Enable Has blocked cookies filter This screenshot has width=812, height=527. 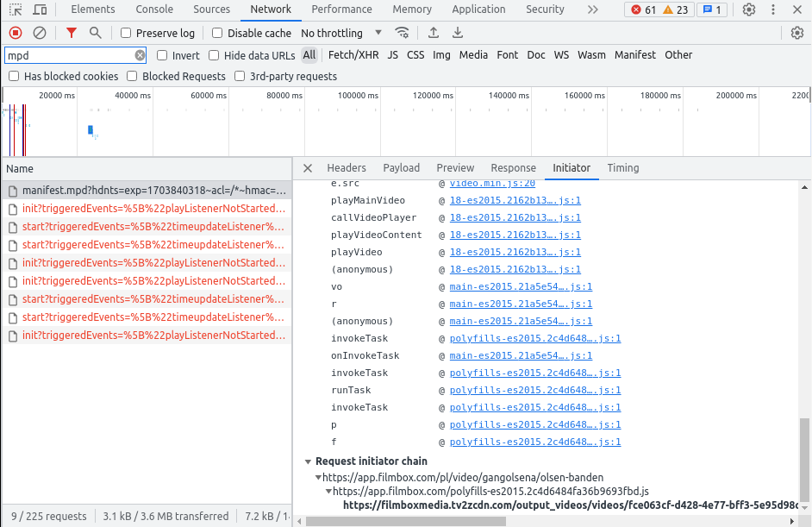click(x=14, y=76)
